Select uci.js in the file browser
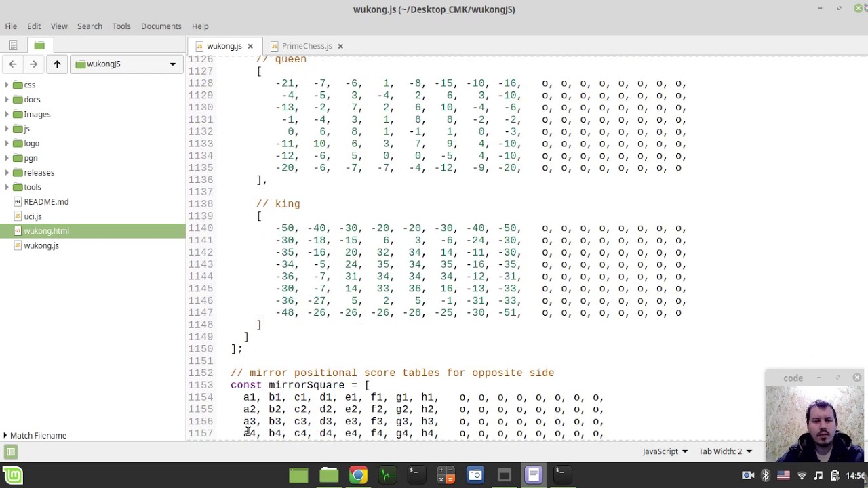Screen dimensions: 868x488 coord(33,216)
